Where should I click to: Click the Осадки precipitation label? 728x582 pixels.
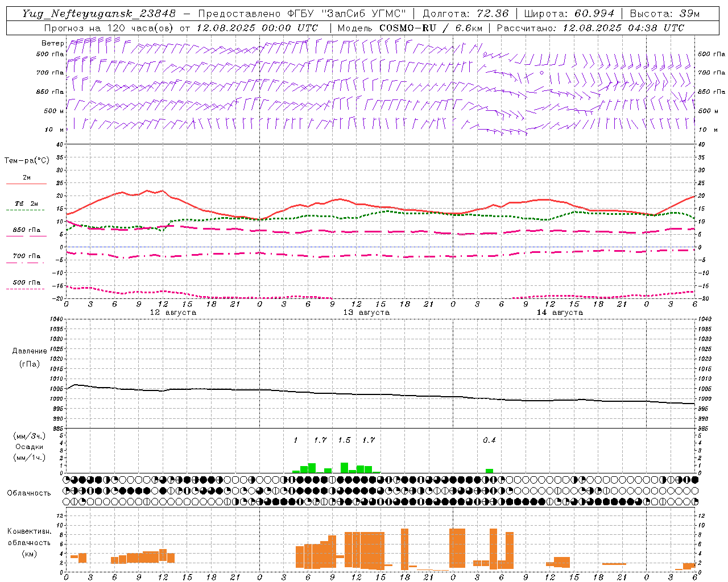coord(30,447)
